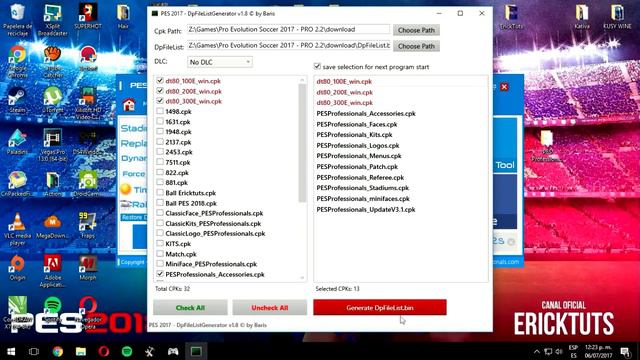Select PESProfessionals_UpdateV3.1.cpk in selected list
Screen dimensions: 640x360
click(x=366, y=209)
